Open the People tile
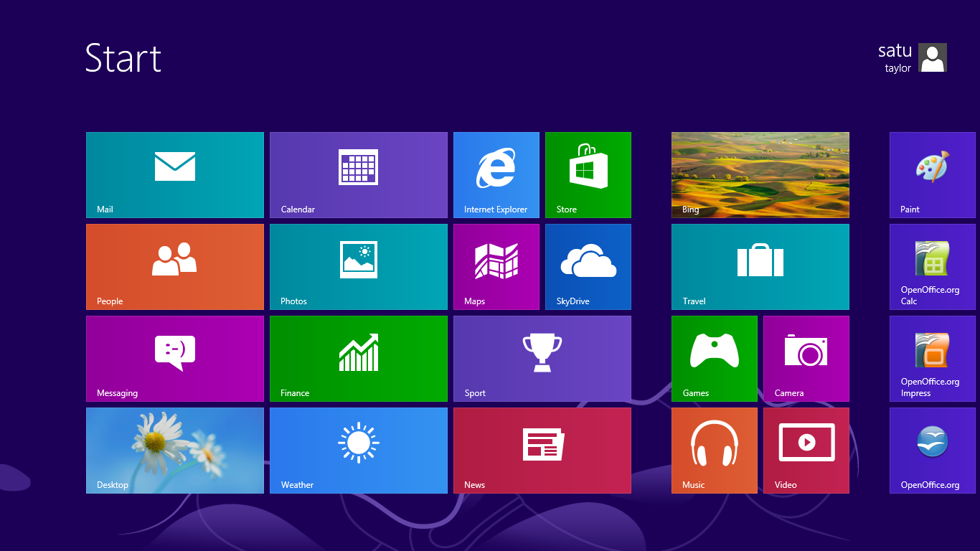Image resolution: width=980 pixels, height=551 pixels. tap(175, 267)
